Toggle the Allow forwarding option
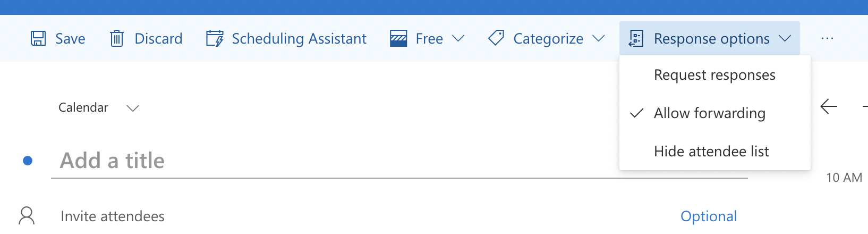Screen dimensions: 868x234 (x=709, y=113)
